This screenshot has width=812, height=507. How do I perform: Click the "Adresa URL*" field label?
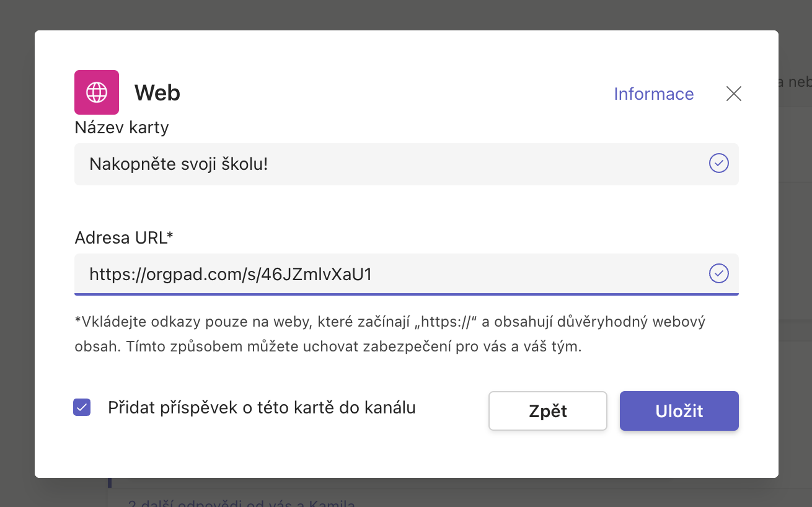124,237
